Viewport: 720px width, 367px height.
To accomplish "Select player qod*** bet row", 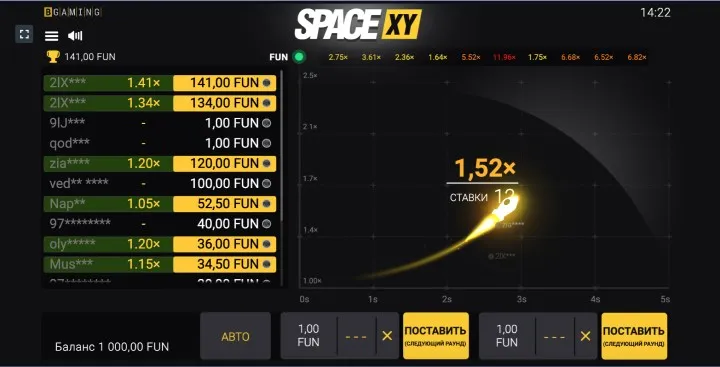I will point(160,143).
